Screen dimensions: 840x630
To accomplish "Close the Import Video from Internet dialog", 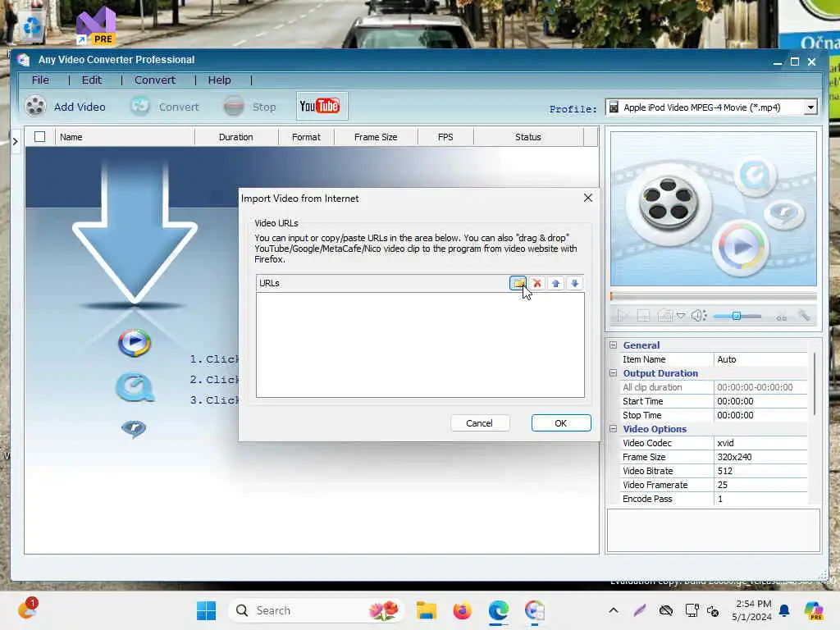I will click(587, 199).
